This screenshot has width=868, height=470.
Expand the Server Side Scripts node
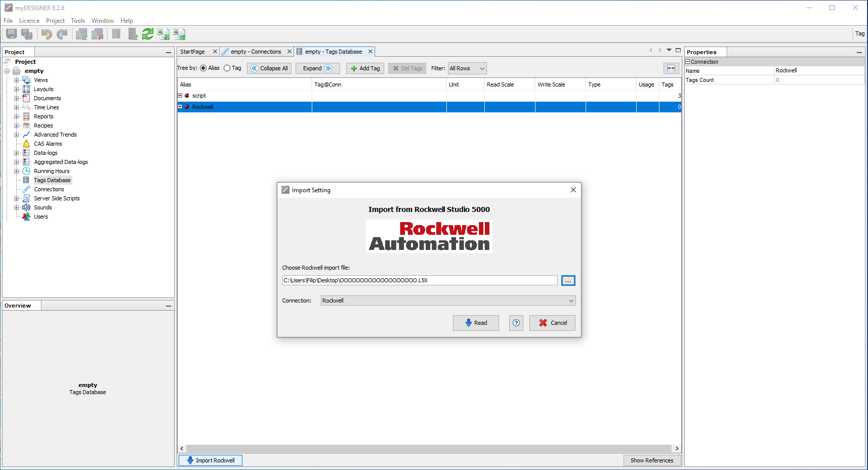point(17,198)
